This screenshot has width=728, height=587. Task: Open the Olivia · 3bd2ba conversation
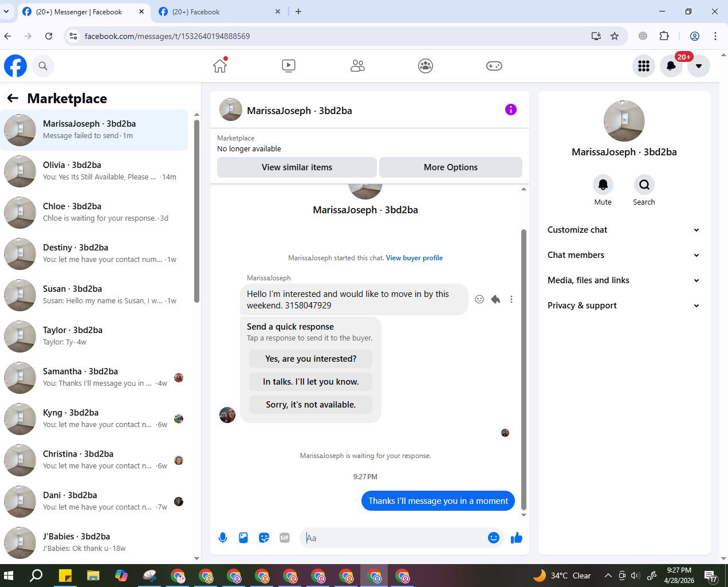[x=94, y=171]
